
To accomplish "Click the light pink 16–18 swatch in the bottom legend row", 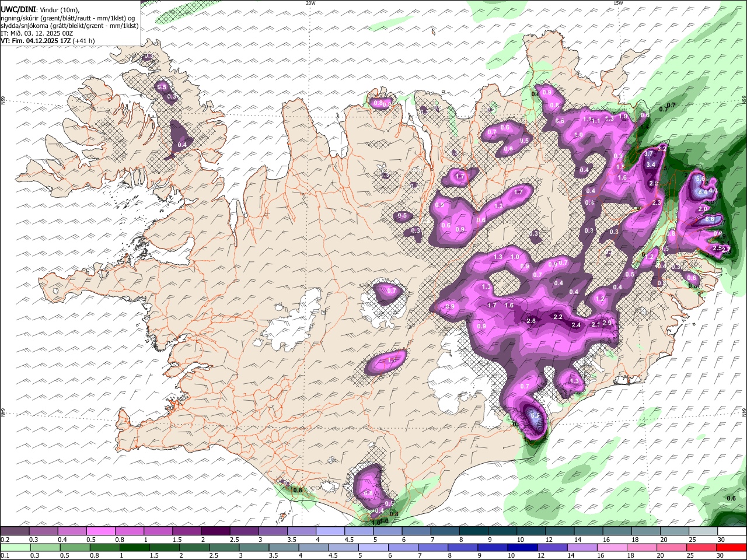I will (x=612, y=547).
